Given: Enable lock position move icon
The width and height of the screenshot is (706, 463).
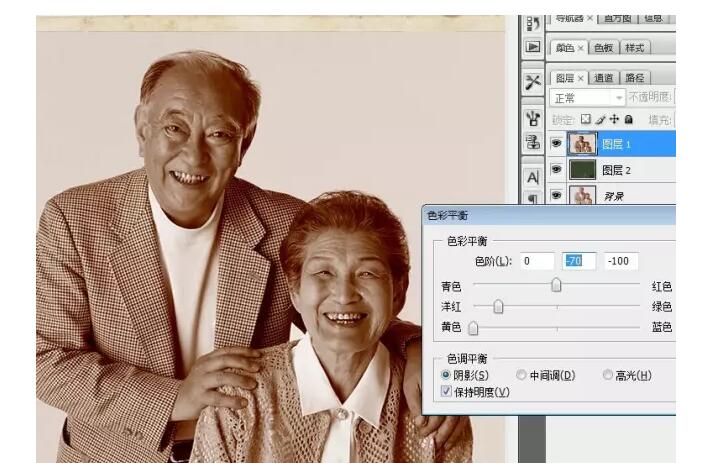Looking at the screenshot, I should [614, 119].
